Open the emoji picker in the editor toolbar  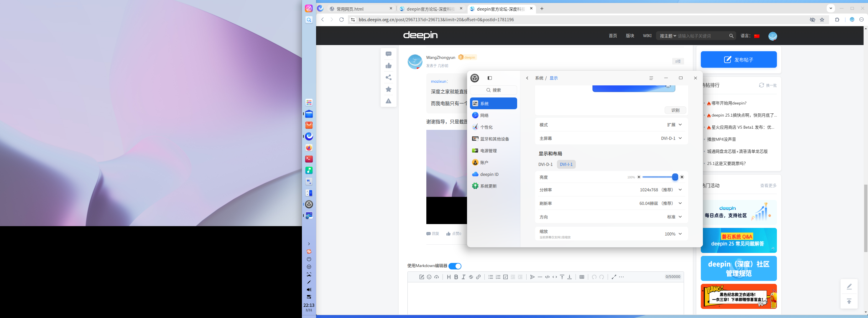429,277
